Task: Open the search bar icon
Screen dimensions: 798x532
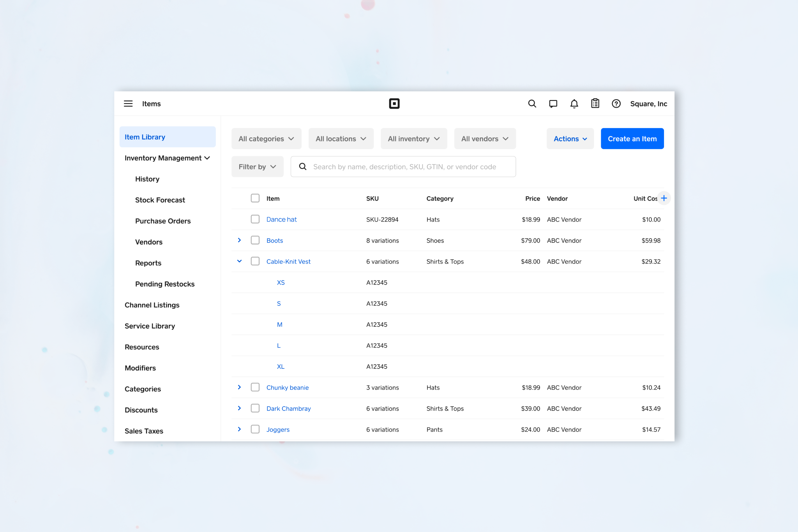Action: click(531, 104)
